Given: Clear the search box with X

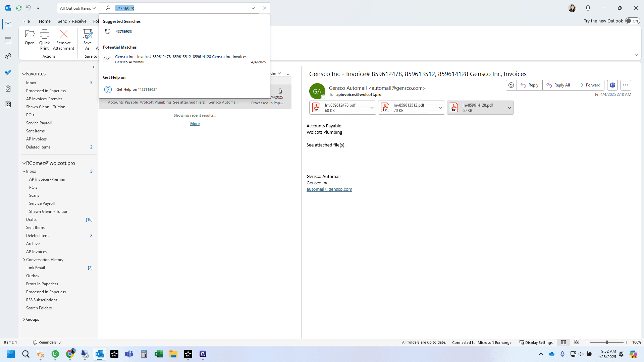Looking at the screenshot, I should 265,8.
